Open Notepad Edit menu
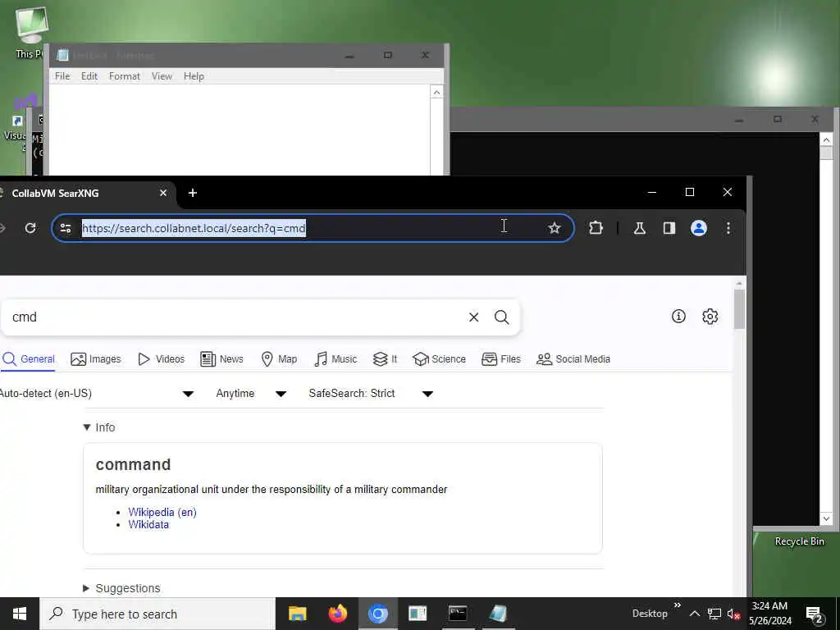Viewport: 840px width, 630px height. coord(89,76)
